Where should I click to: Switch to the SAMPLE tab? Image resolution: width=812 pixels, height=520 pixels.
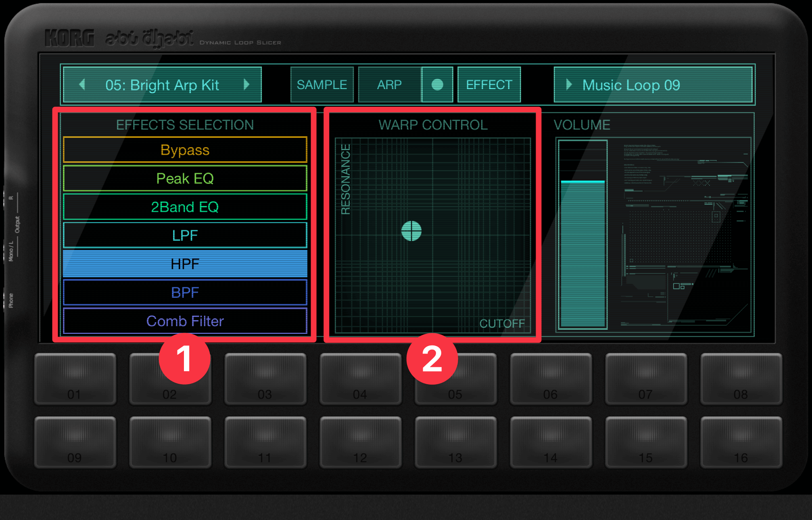tap(322, 85)
